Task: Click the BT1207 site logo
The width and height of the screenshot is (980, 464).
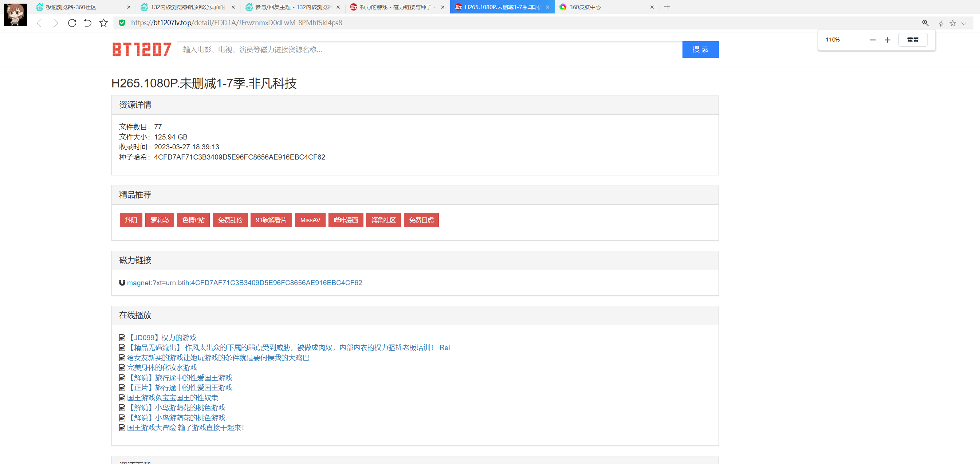Action: (x=142, y=50)
